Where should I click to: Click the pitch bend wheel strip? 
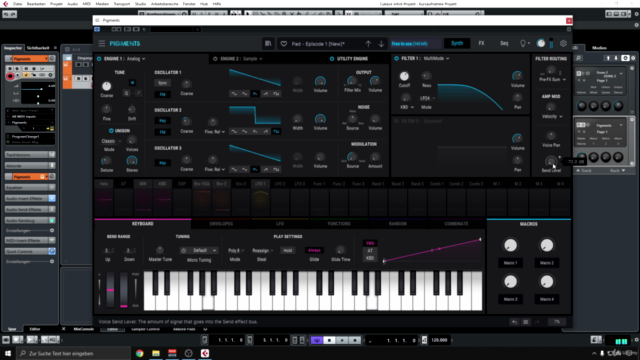pyautogui.click(x=110, y=290)
